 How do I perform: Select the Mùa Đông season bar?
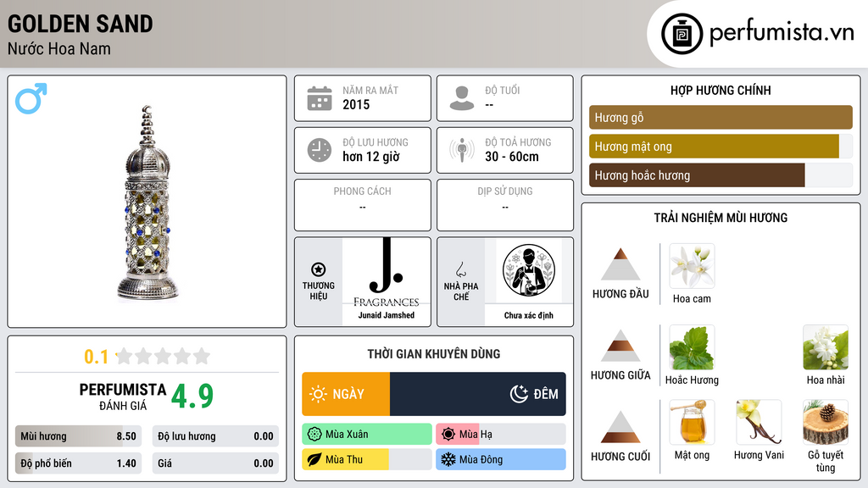[x=501, y=459]
